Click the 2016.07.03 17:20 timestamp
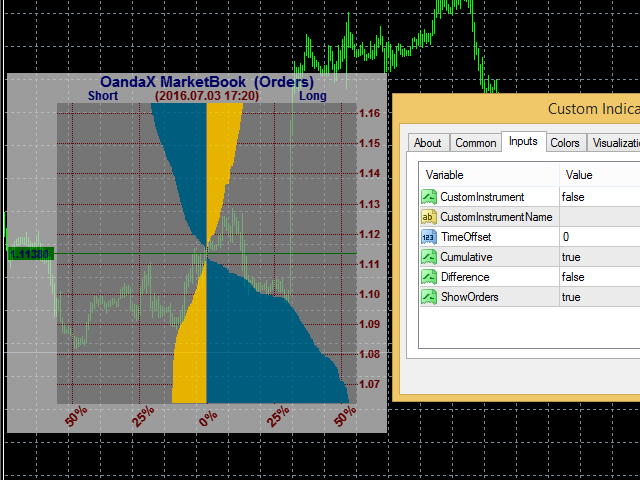 coord(207,96)
